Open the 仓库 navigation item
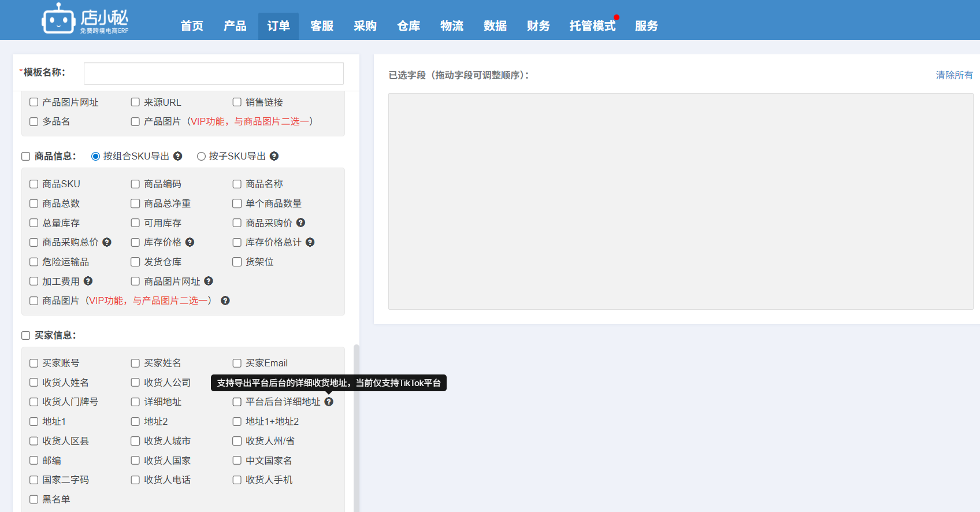 (409, 26)
